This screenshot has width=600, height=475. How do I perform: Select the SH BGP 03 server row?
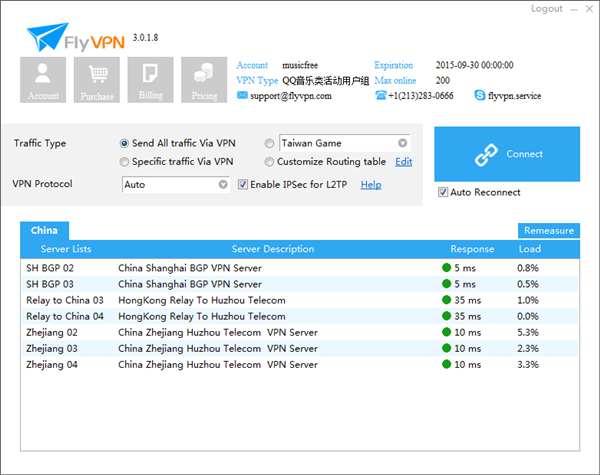coord(300,284)
